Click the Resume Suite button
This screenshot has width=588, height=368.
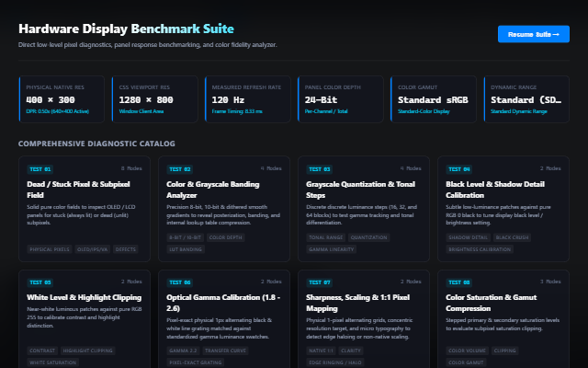[533, 34]
